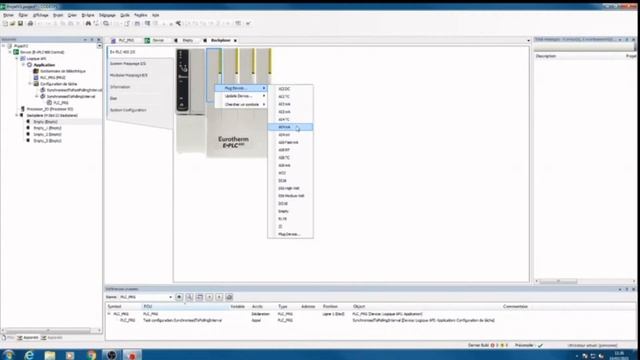Screen dimensions: 640x360
Task: Select PLC_PRG (PRG) under Application
Action: point(53,78)
